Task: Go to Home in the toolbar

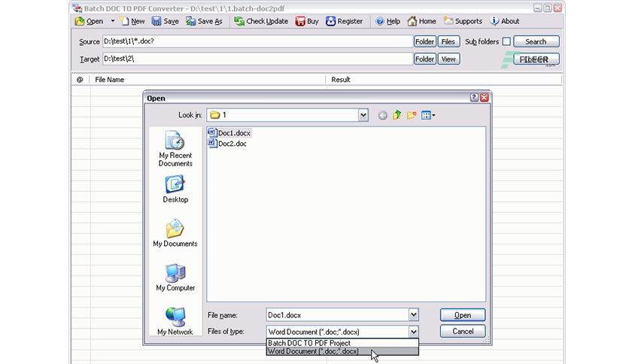Action: pyautogui.click(x=421, y=21)
